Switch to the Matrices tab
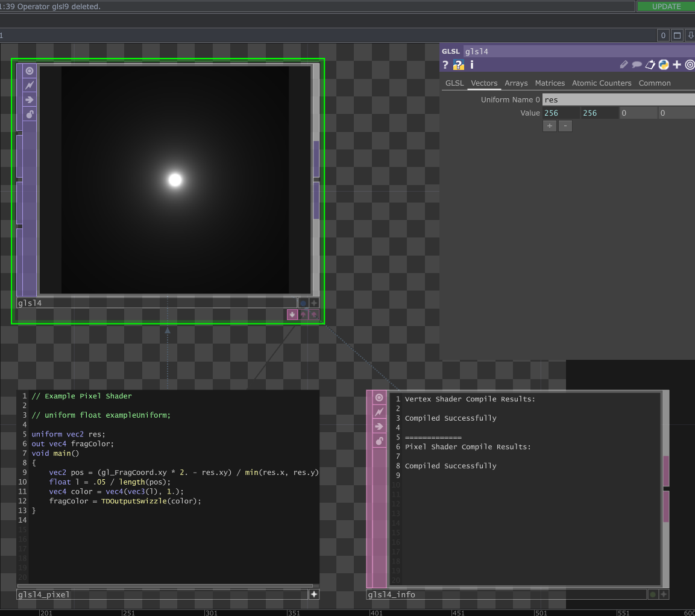695x616 pixels. (550, 83)
